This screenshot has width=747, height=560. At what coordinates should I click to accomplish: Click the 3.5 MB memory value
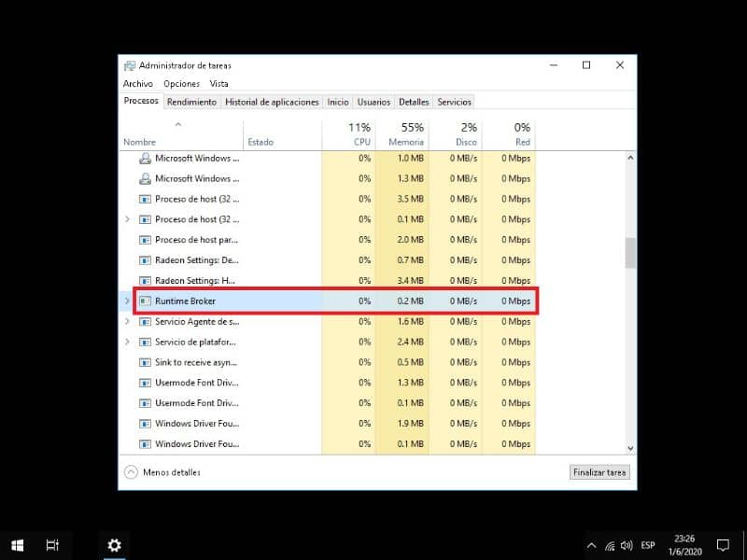click(x=410, y=199)
